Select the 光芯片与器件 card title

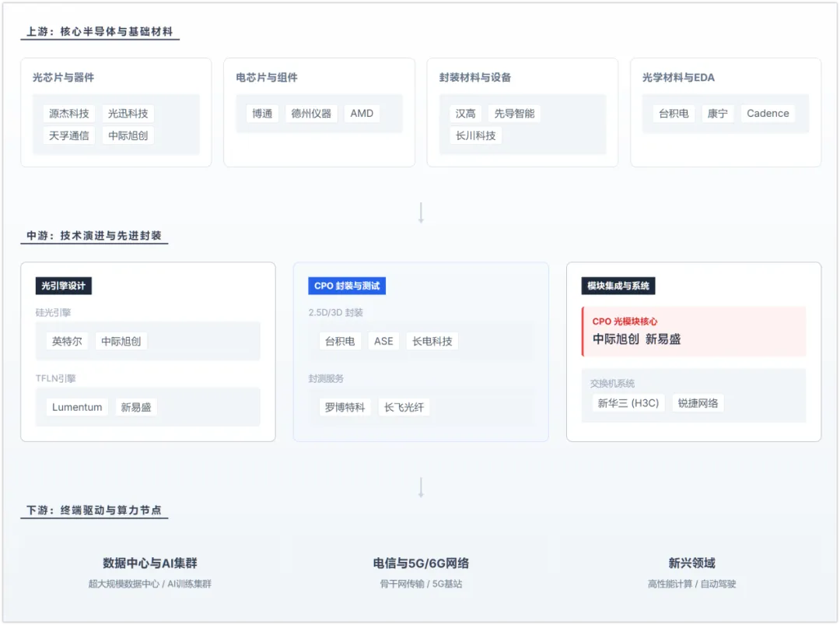point(63,78)
